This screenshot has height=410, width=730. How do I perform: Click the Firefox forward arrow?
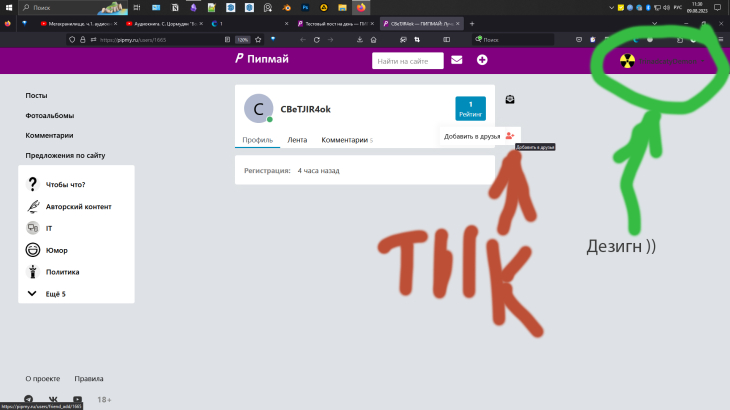pyautogui.click(x=331, y=40)
